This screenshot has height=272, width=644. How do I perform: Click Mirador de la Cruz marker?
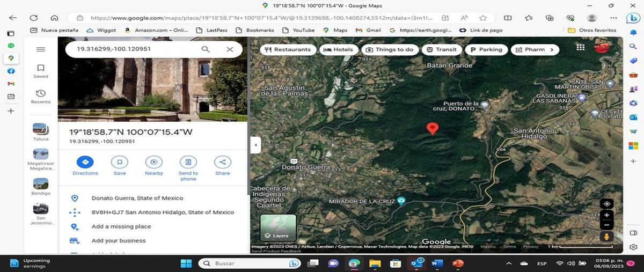(401, 201)
